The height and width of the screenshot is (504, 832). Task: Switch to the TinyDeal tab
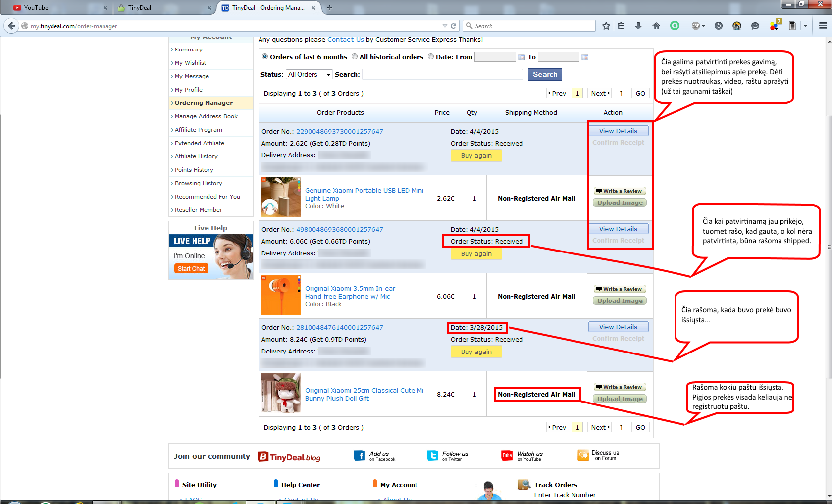point(163,8)
